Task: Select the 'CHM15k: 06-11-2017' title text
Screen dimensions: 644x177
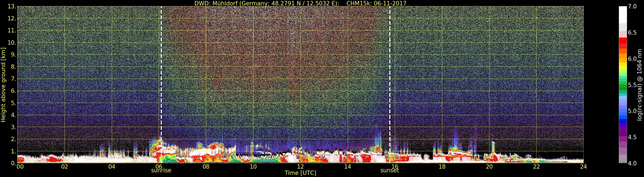Action: (x=376, y=3)
